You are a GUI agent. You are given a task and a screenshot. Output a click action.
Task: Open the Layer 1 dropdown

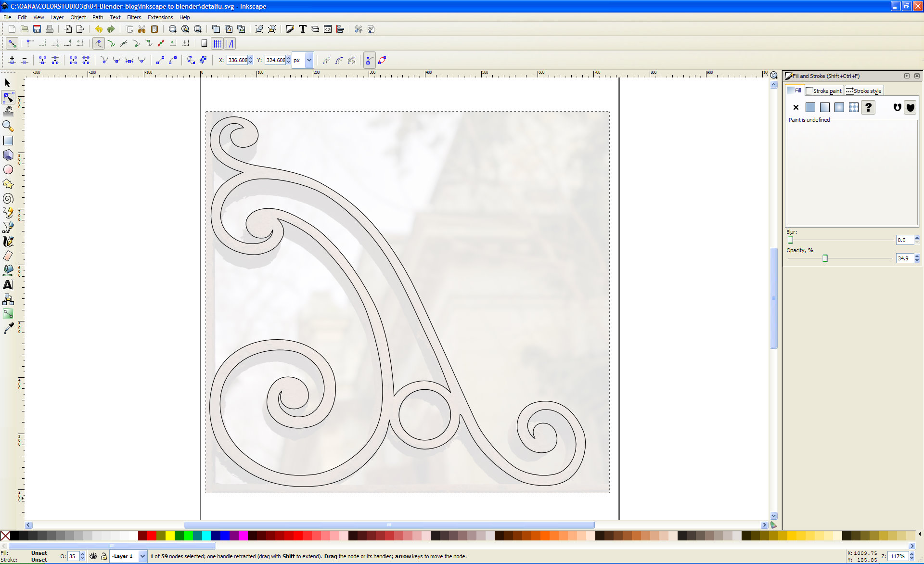point(142,556)
